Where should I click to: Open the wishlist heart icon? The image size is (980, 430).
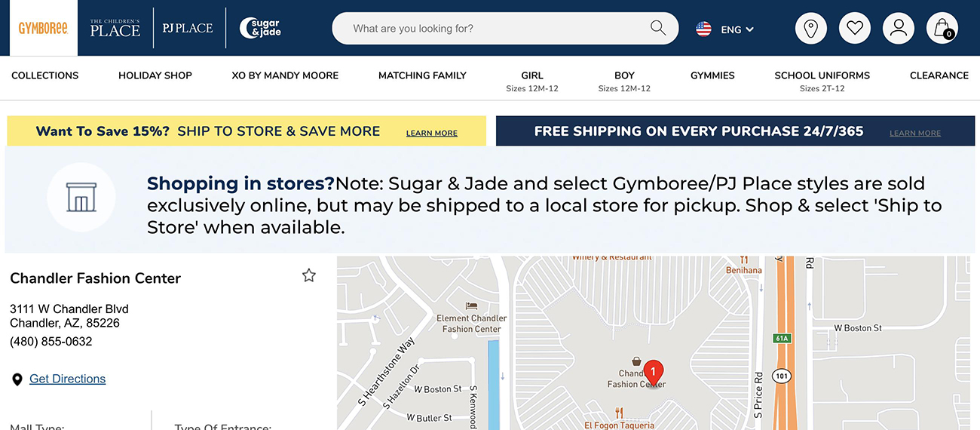854,29
